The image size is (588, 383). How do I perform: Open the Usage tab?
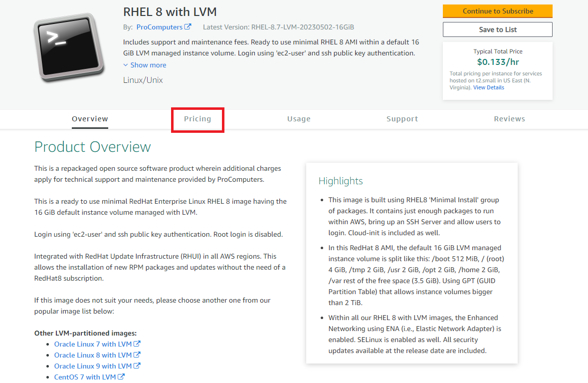(299, 119)
